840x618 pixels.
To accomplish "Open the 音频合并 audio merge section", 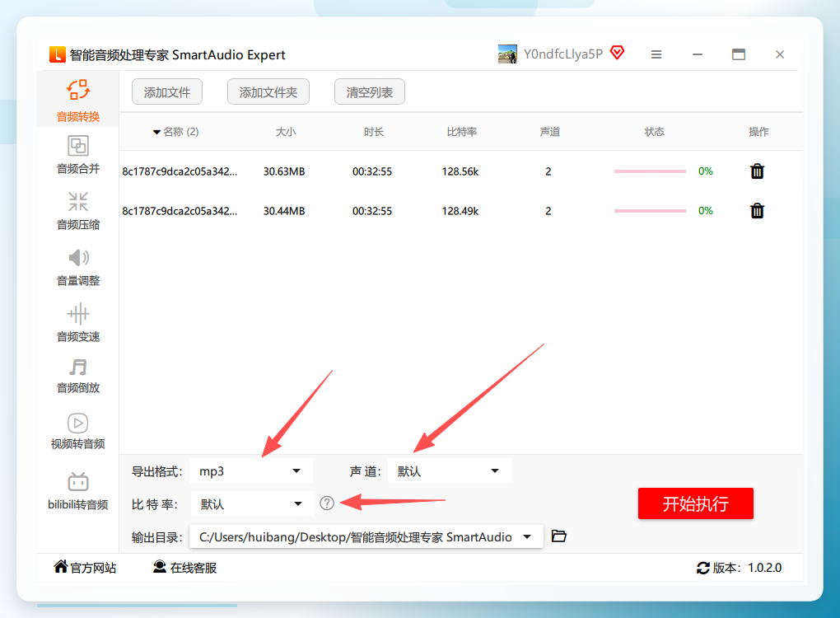I will point(78,155).
